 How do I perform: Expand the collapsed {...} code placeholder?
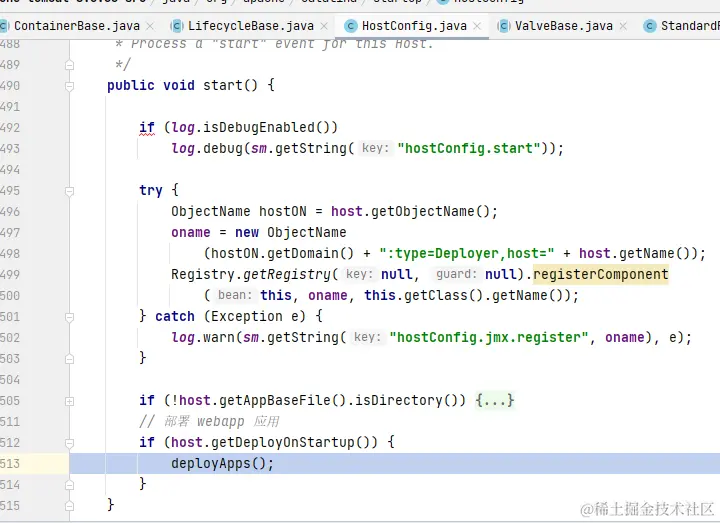[495, 400]
